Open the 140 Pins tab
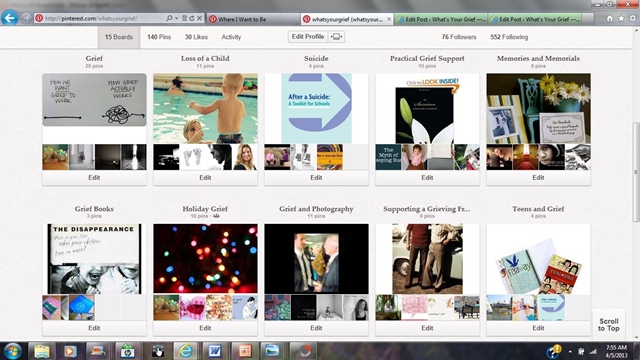The height and width of the screenshot is (360, 640). click(x=159, y=37)
